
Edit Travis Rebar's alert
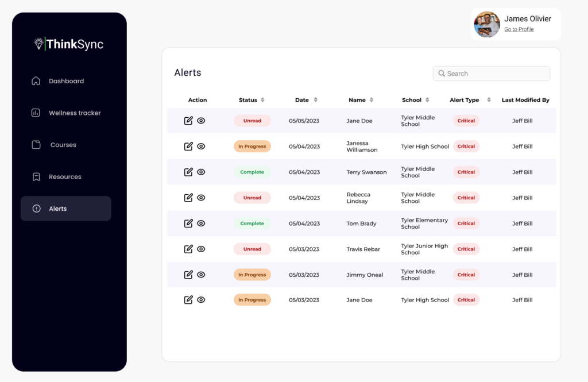coord(188,249)
